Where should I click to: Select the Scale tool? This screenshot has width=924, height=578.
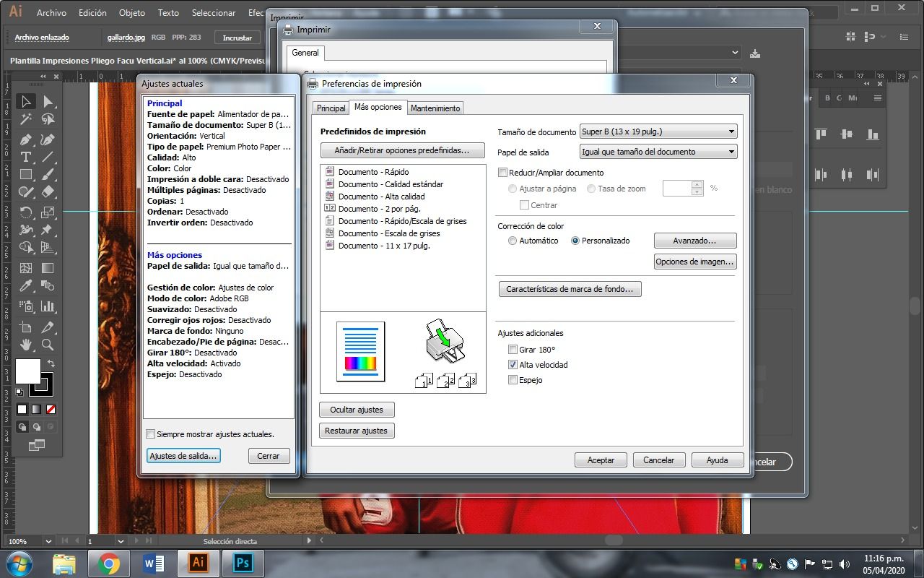(x=48, y=212)
